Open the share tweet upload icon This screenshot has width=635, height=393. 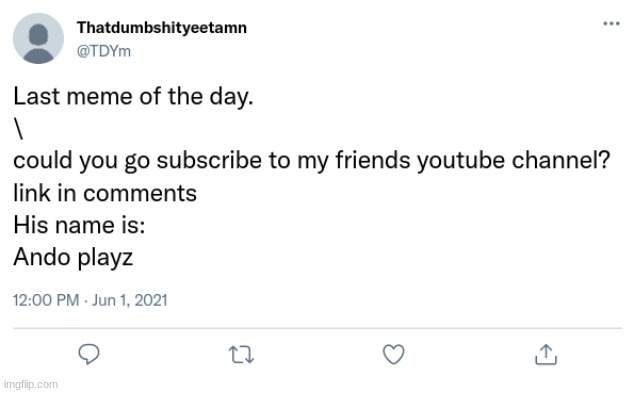pos(546,355)
